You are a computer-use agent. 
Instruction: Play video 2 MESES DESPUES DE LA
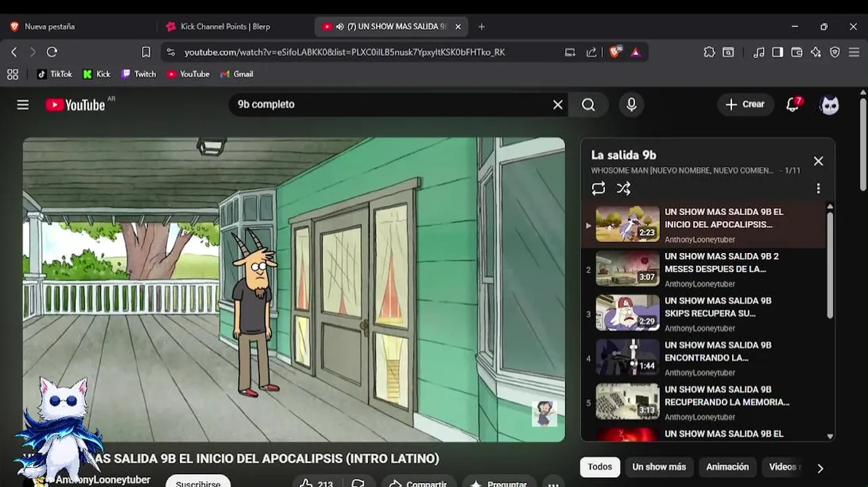click(x=703, y=269)
